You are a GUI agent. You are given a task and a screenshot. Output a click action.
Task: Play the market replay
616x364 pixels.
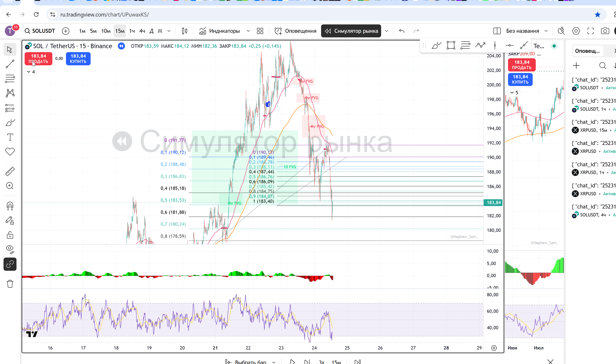(292, 362)
